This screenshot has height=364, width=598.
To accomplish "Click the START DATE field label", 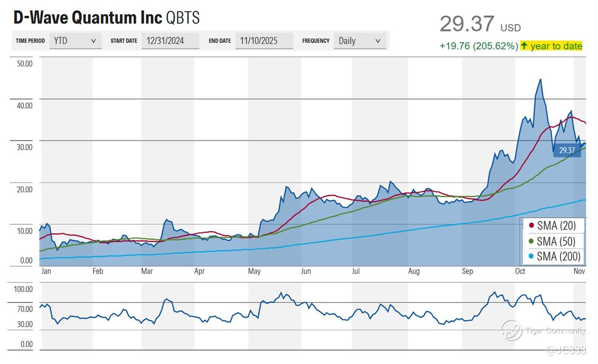I will (x=124, y=41).
